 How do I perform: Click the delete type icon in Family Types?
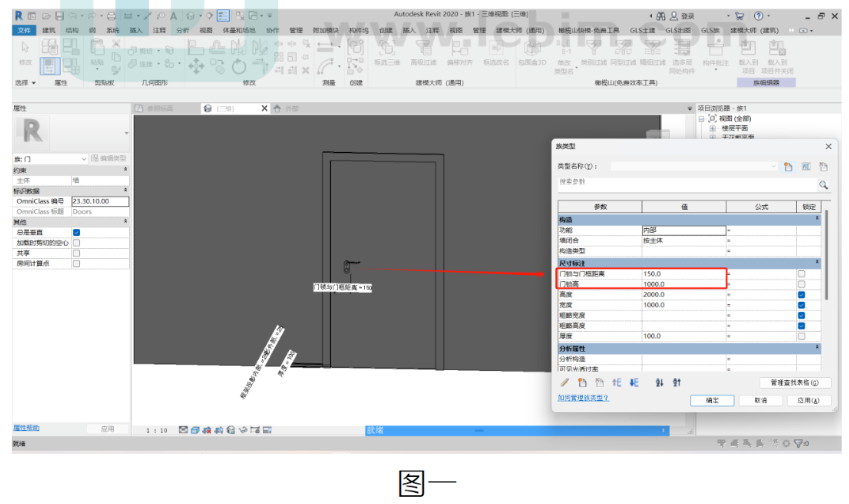[x=824, y=167]
